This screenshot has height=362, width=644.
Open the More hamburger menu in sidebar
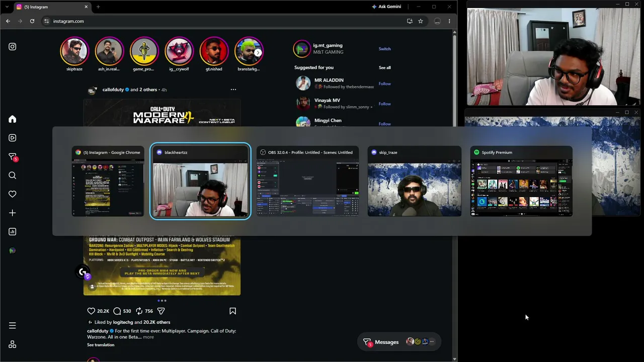coord(13,325)
